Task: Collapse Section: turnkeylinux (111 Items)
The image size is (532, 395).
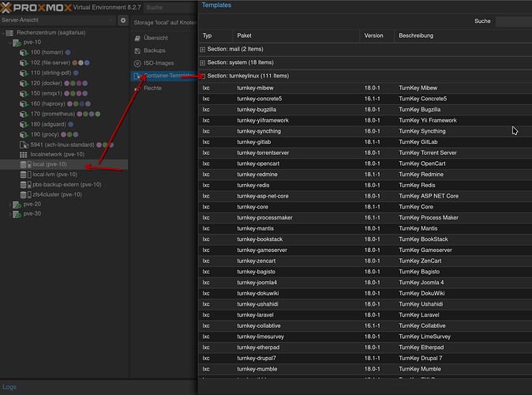Action: 202,76
